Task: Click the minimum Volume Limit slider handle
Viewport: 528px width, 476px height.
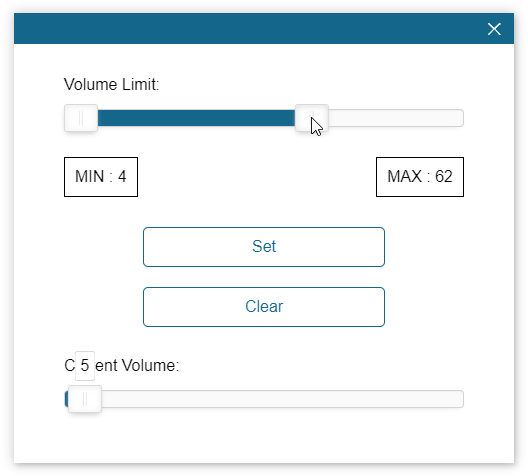Action: point(81,118)
